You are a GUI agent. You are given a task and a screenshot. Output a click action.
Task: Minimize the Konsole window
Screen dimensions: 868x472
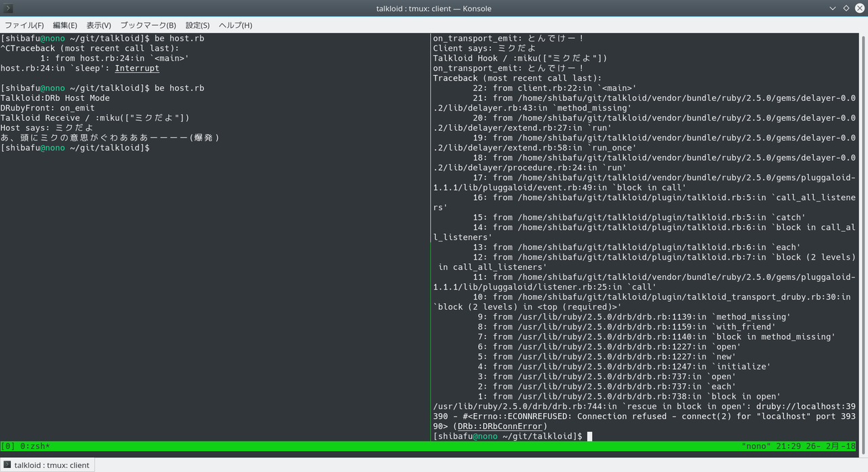point(833,8)
